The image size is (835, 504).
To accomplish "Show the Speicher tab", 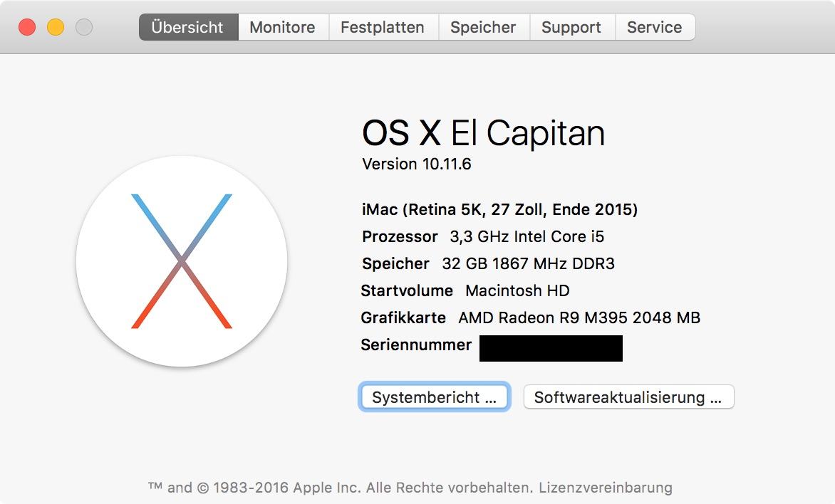I will [x=484, y=27].
